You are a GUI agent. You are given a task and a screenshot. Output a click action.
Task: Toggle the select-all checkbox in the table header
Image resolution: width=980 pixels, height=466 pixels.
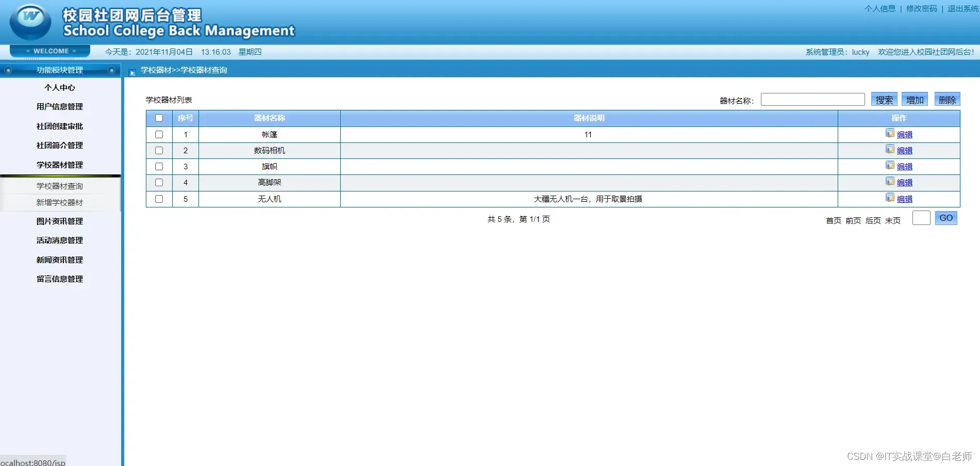coord(159,118)
